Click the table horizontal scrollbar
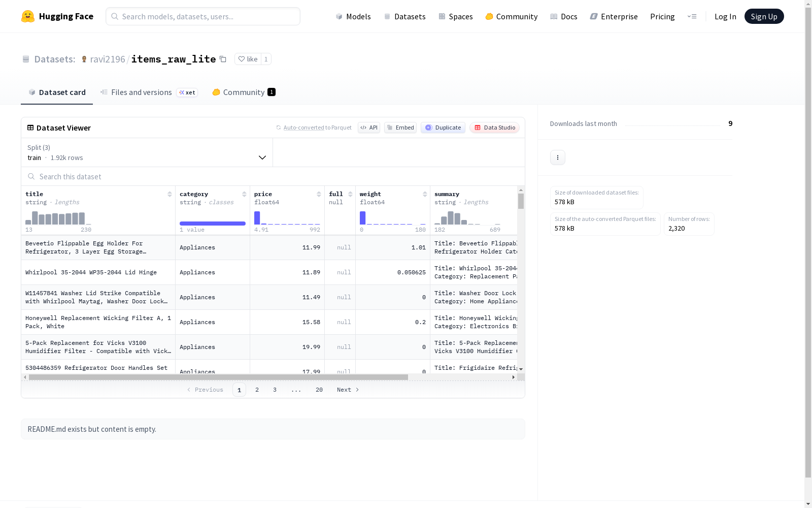The width and height of the screenshot is (812, 508). coord(218,377)
